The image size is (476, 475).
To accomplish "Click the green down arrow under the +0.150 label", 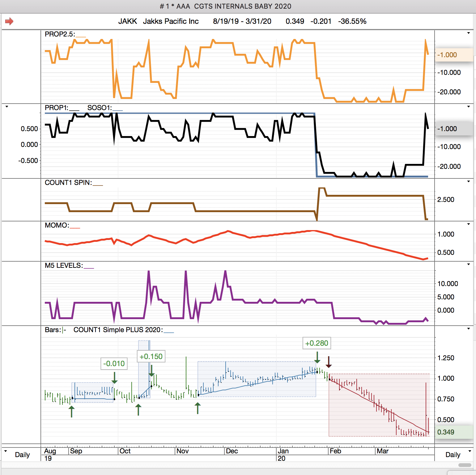I will [x=151, y=370].
